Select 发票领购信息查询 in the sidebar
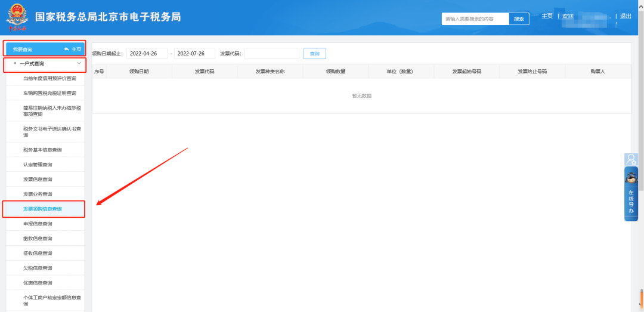644x312 pixels. pos(42,209)
